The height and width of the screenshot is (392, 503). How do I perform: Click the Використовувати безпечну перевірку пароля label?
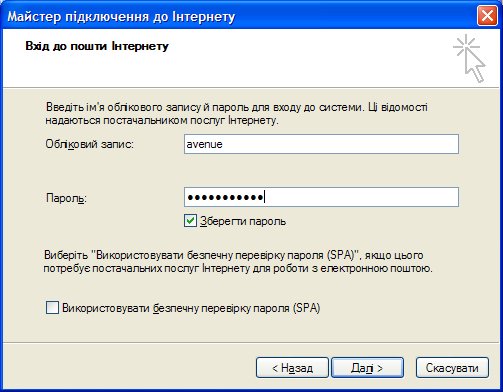pos(191,308)
